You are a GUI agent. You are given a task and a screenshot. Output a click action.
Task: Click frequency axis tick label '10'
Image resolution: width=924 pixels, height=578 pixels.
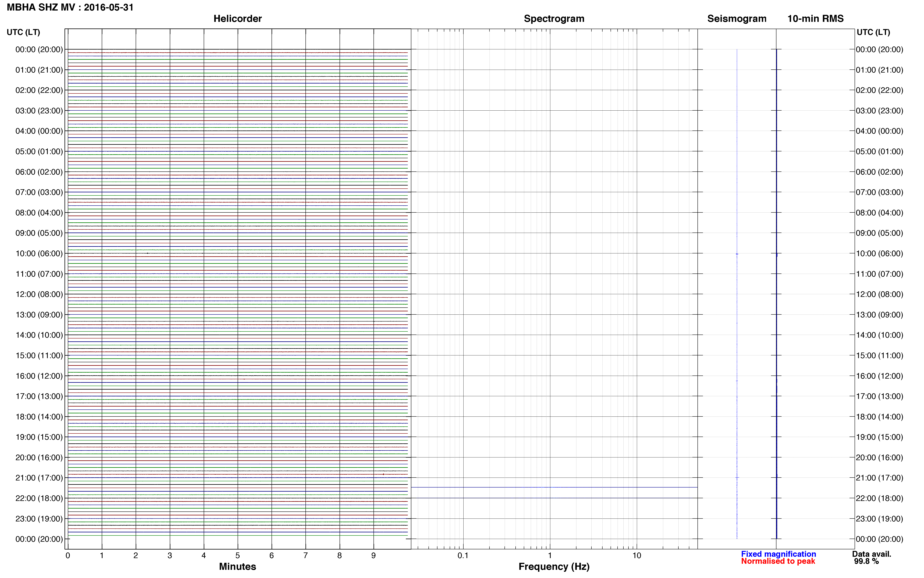[x=637, y=555]
